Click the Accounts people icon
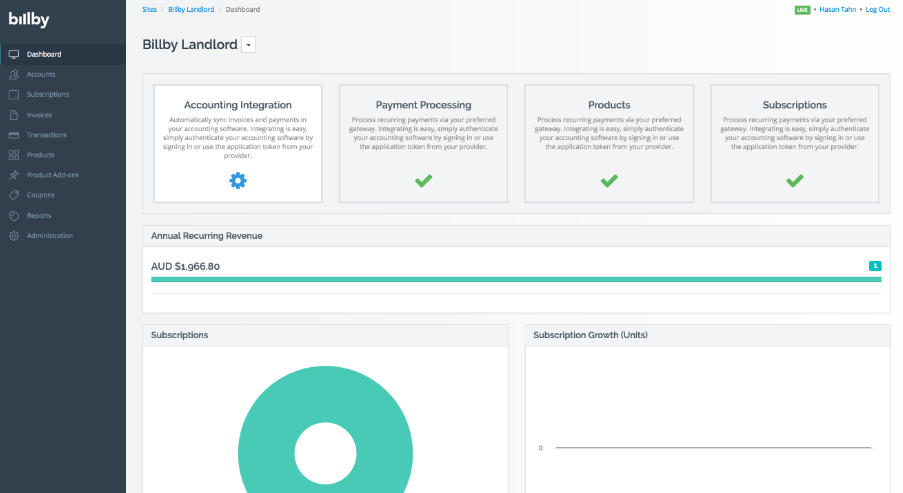The width and height of the screenshot is (903, 493). point(13,74)
